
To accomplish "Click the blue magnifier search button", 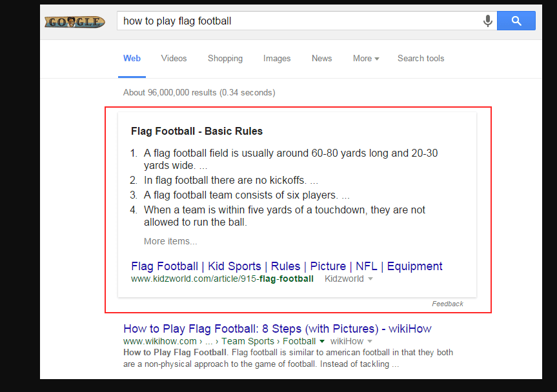I will (x=516, y=21).
